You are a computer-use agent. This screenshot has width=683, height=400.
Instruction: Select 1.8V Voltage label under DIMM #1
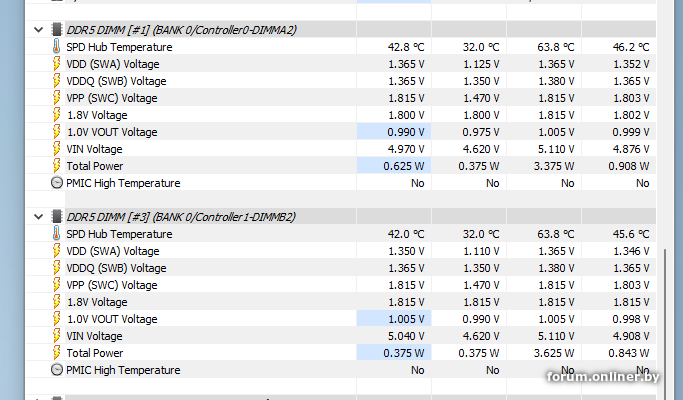pos(97,115)
